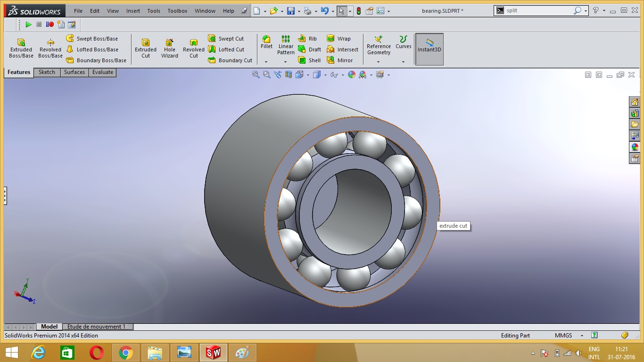Viewport: 644px width, 362px height.
Task: Expand the Apply Scene dropdown arrow
Action: click(x=371, y=75)
